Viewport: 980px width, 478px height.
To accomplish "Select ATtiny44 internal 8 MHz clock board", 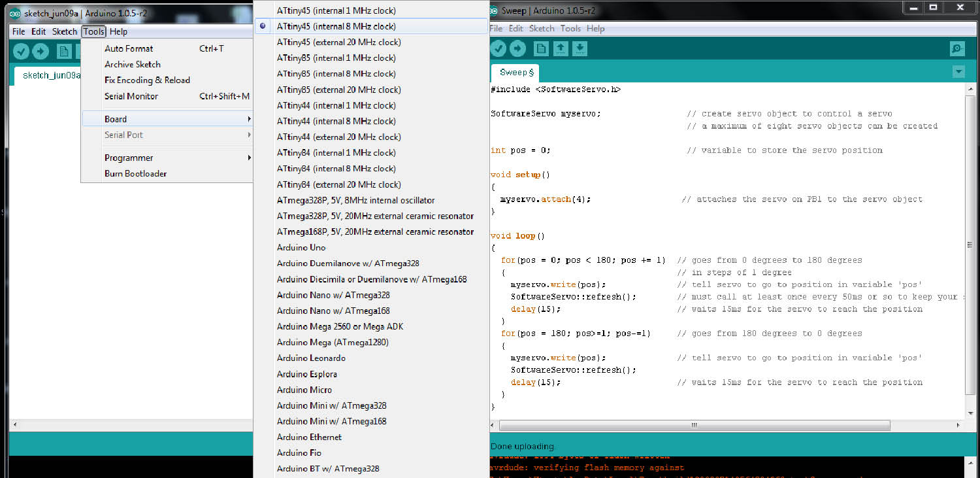I will pos(371,121).
